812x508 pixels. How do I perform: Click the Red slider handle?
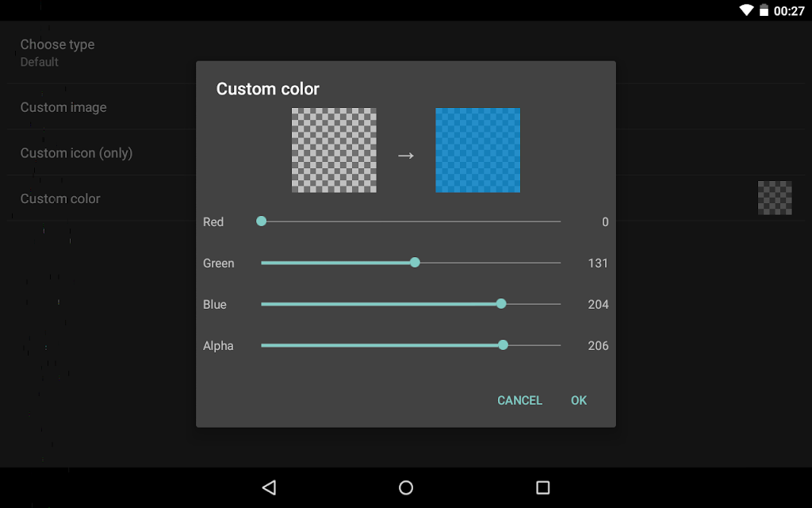(262, 221)
